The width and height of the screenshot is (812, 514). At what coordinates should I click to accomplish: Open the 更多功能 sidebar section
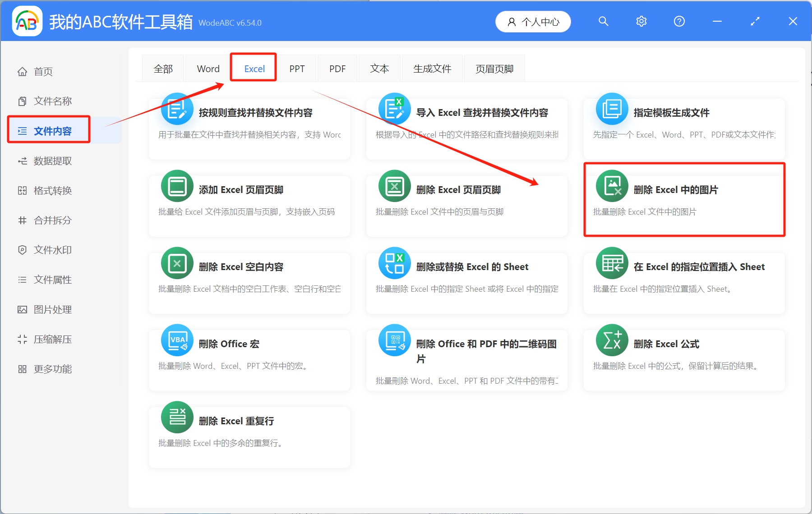51,369
